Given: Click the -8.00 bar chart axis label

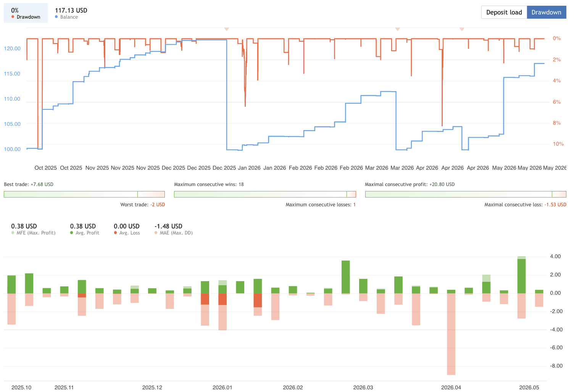Looking at the screenshot, I should [x=556, y=366].
